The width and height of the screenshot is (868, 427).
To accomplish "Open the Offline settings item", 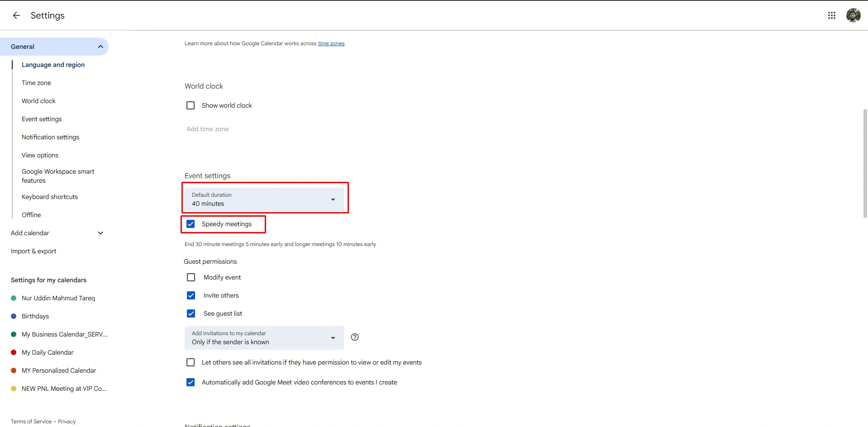I will (x=31, y=215).
